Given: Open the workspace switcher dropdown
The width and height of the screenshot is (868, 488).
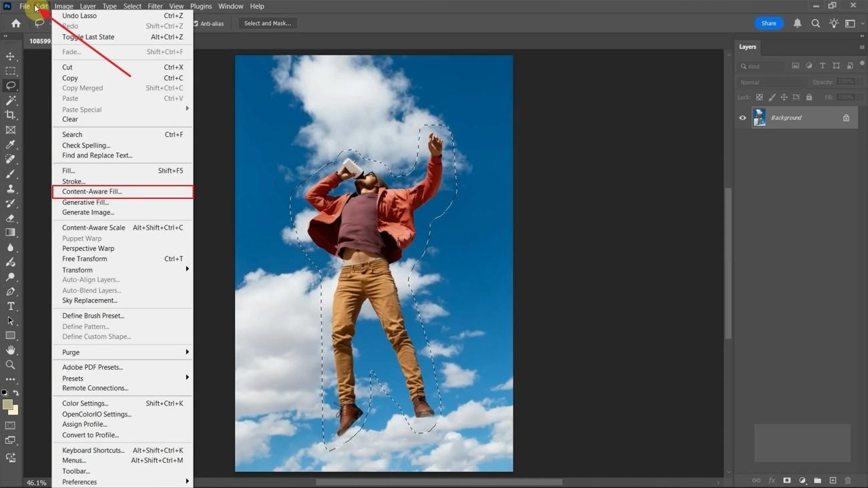Looking at the screenshot, I should pos(853,23).
